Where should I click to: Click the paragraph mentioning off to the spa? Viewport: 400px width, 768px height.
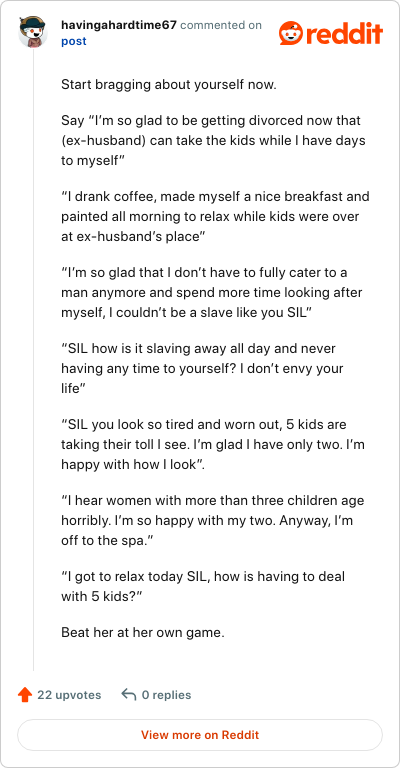tap(212, 521)
